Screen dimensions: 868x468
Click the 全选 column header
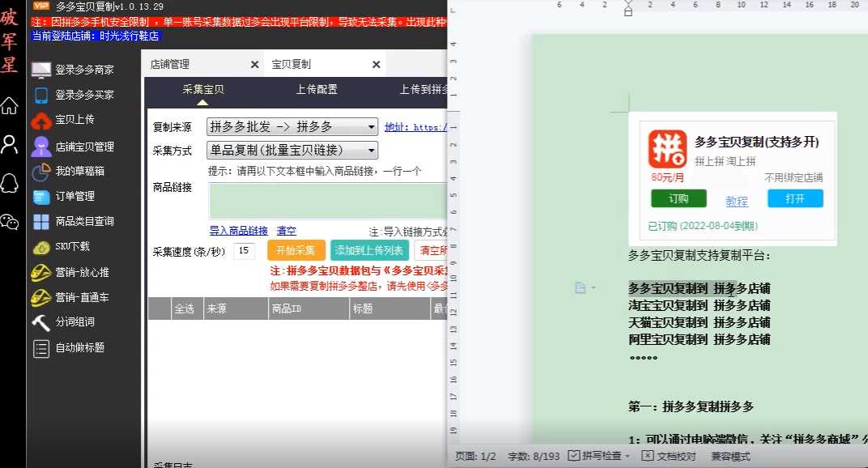coord(185,308)
